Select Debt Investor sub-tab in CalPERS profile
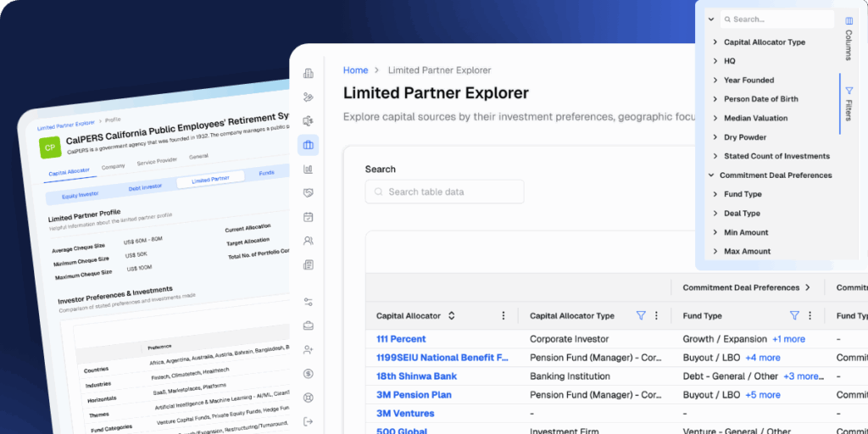 click(145, 187)
